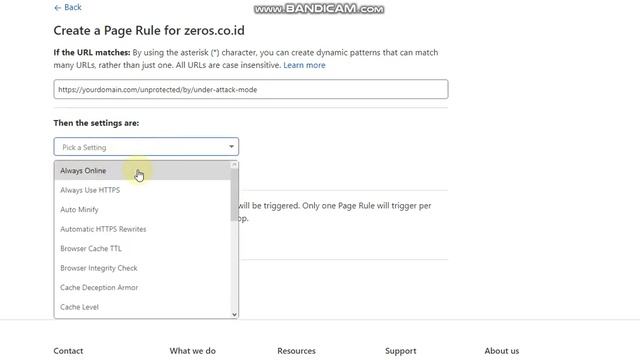Click the dropdown list scroll-down arrow

click(x=234, y=314)
